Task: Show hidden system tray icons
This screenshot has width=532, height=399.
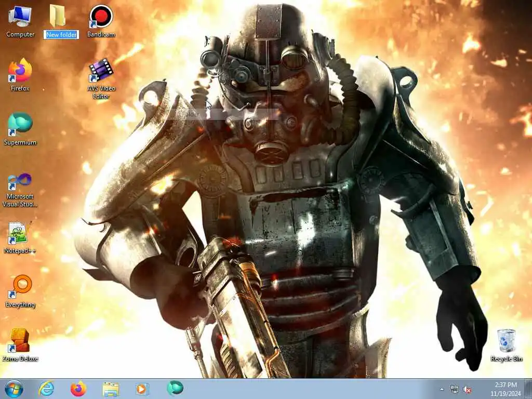Action: [442, 389]
